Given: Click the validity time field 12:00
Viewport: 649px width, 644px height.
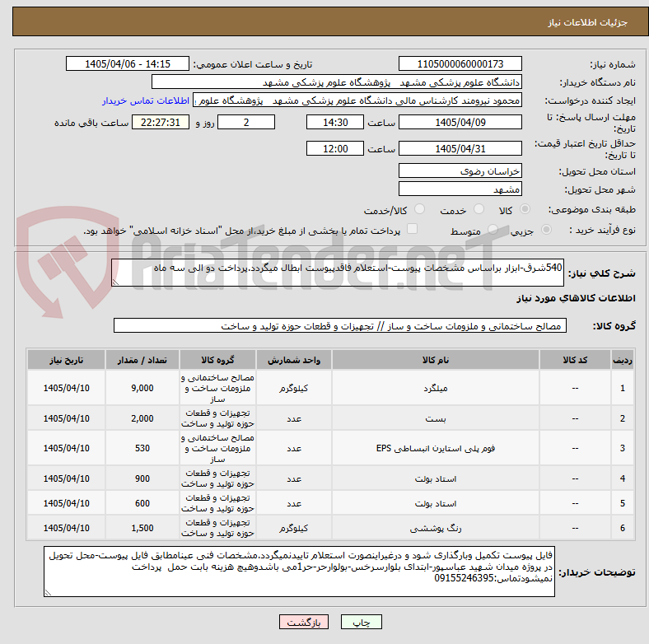Looking at the screenshot, I should (335, 148).
